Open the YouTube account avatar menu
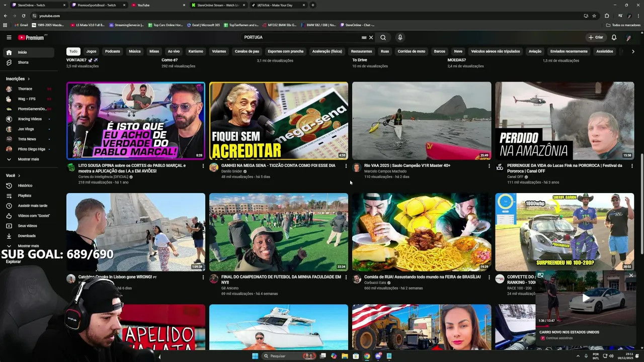This screenshot has width=644, height=362. pyautogui.click(x=629, y=37)
